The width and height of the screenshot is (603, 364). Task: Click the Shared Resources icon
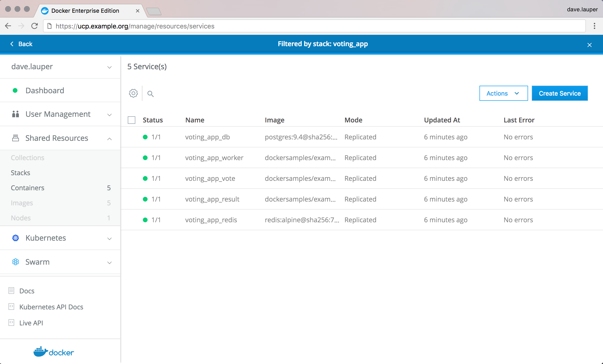(15, 138)
